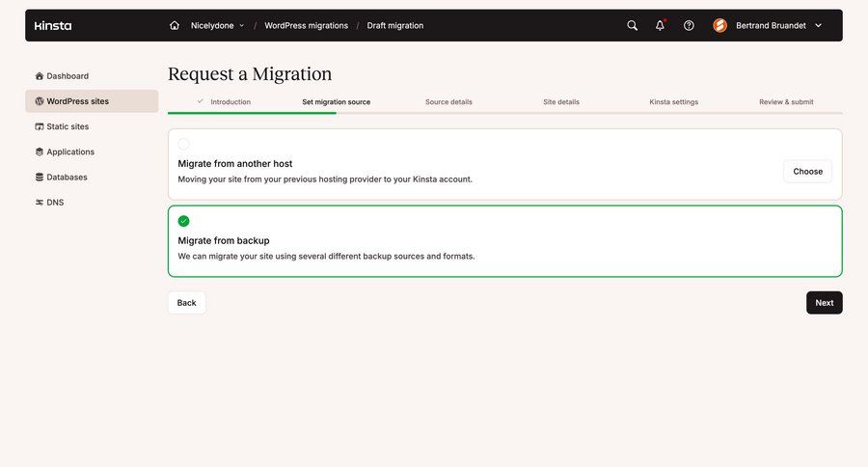Click the Dashboard house icon in sidebar
The height and width of the screenshot is (467, 868).
pos(40,76)
